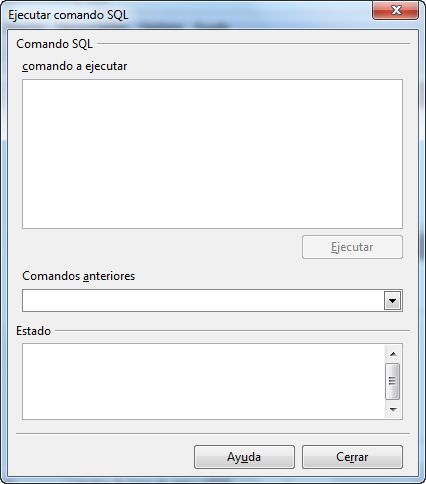
Task: Dismiss the dialog using the Cerrar button
Action: pos(352,457)
